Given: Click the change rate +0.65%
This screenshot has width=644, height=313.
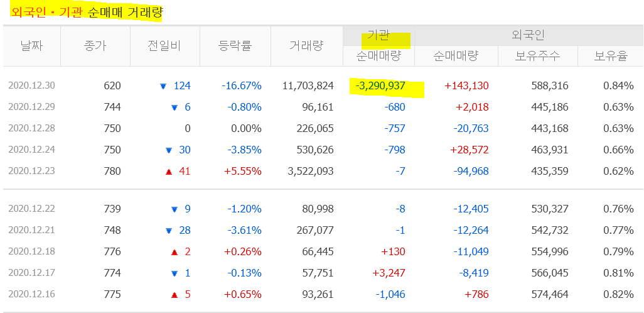Looking at the screenshot, I should (x=243, y=295).
